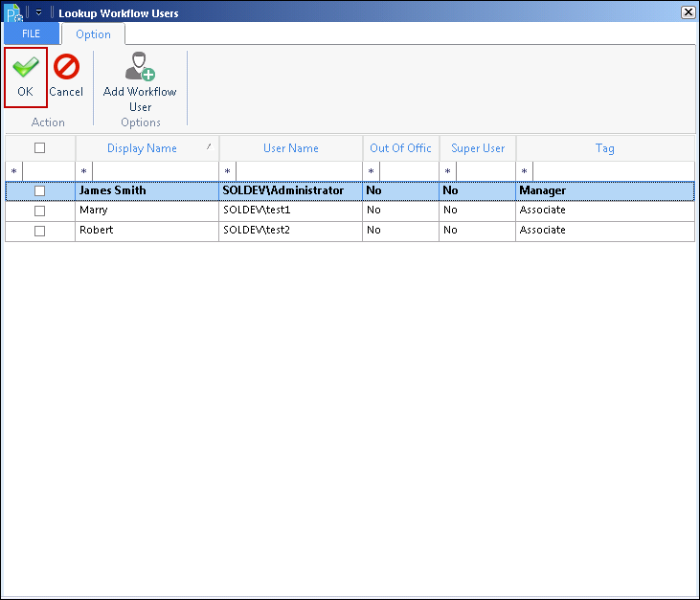The height and width of the screenshot is (600, 700).
Task: Click the application logo in title bar
Action: tap(12, 12)
